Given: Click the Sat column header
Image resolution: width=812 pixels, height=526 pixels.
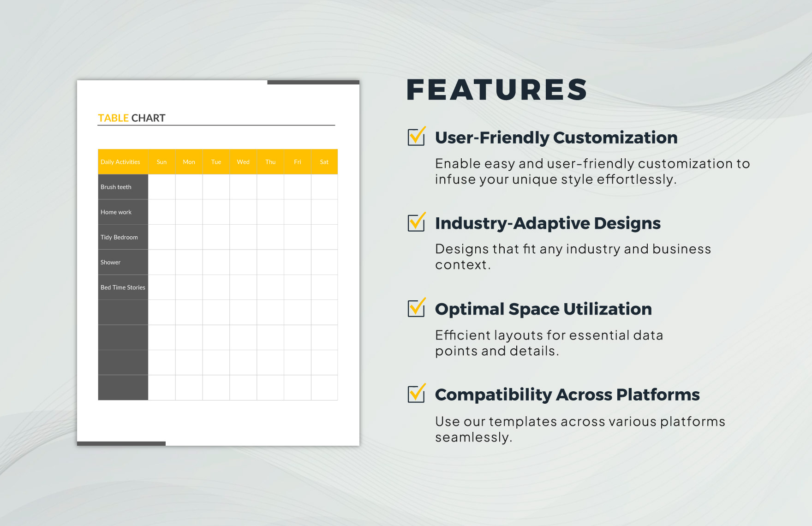Looking at the screenshot, I should (x=324, y=162).
